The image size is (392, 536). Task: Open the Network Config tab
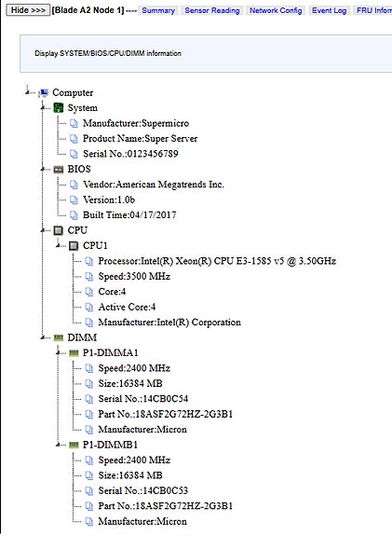point(276,10)
